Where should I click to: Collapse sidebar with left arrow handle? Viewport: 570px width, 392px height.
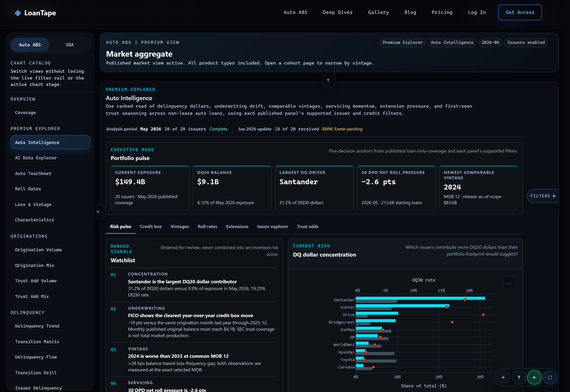click(x=98, y=212)
